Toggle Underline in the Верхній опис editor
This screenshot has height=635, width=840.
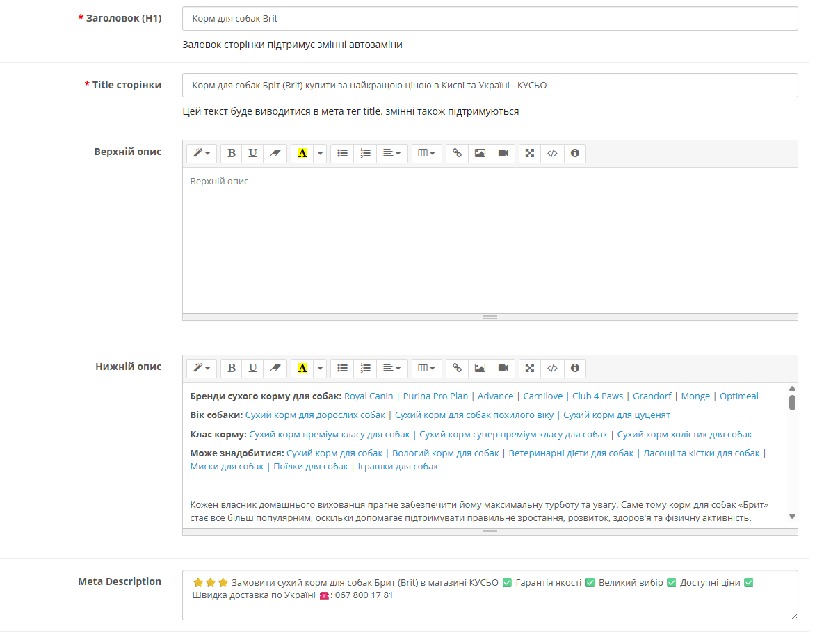tap(252, 153)
